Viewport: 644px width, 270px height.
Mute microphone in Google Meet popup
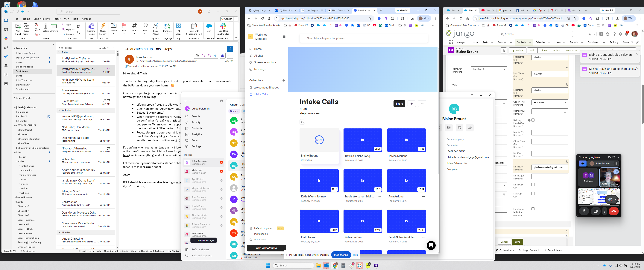click(584, 211)
